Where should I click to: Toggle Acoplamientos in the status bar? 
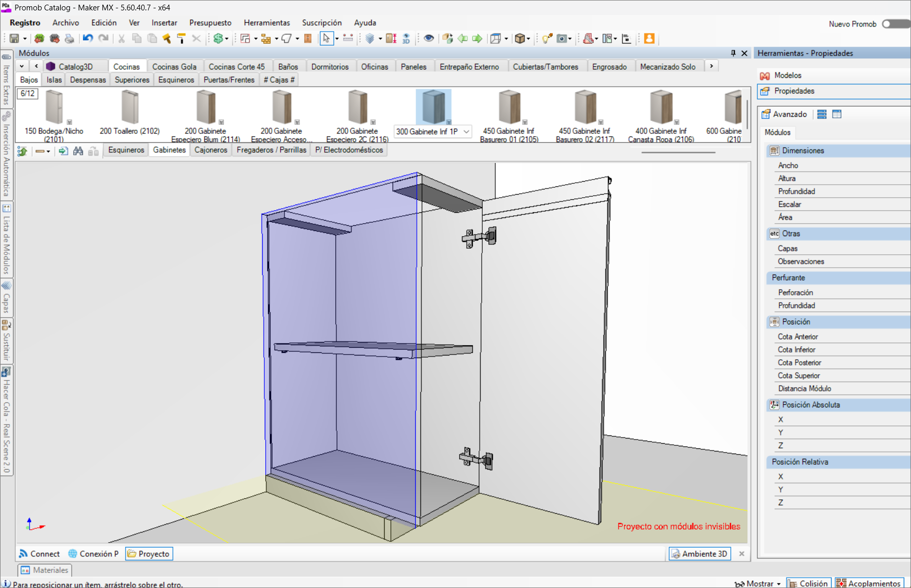click(x=869, y=583)
